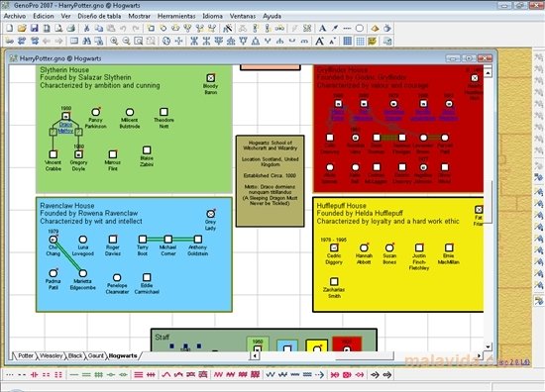Select the new male square tool
The width and height of the screenshot is (545, 392).
tap(151, 28)
